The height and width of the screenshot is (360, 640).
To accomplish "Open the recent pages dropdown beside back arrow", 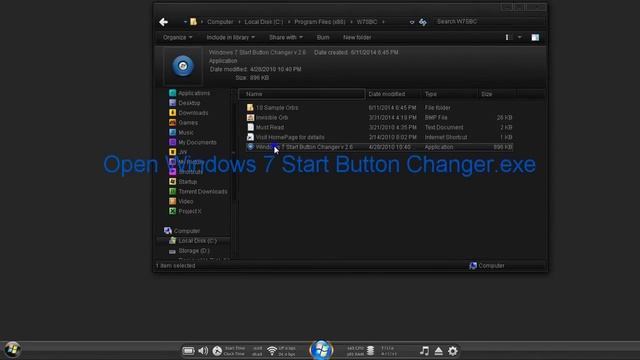I will 185,22.
